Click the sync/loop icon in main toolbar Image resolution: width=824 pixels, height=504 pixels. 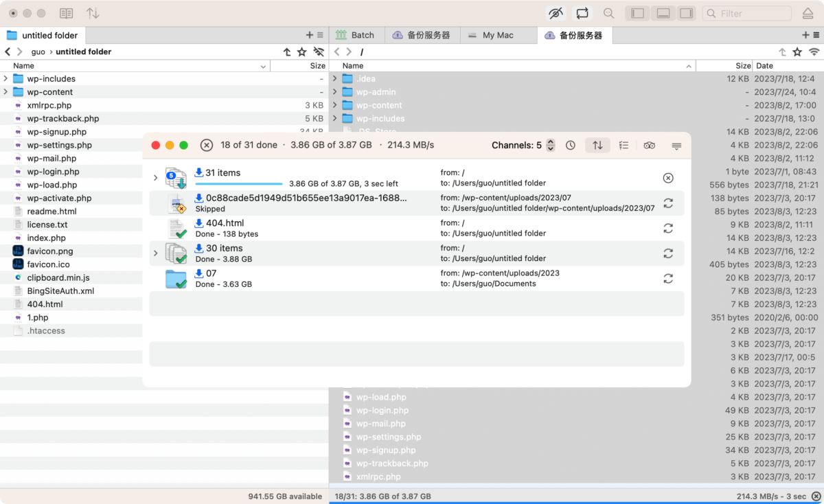click(x=582, y=13)
